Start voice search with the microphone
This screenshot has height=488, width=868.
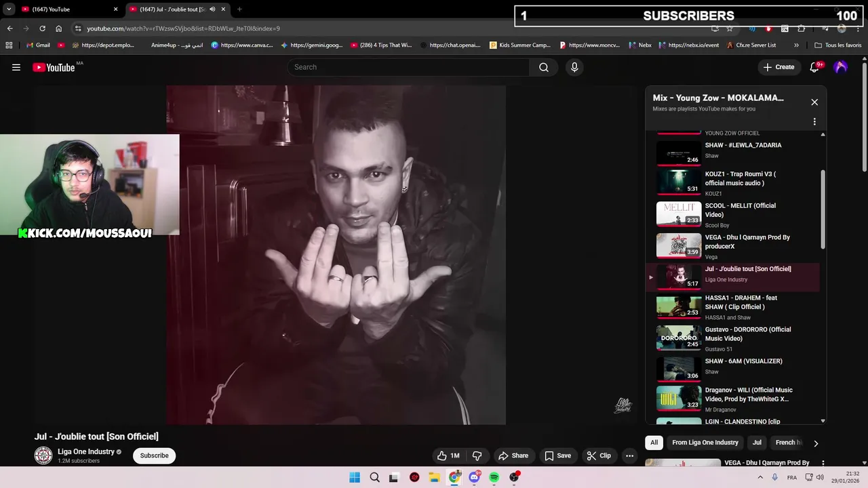click(x=574, y=67)
